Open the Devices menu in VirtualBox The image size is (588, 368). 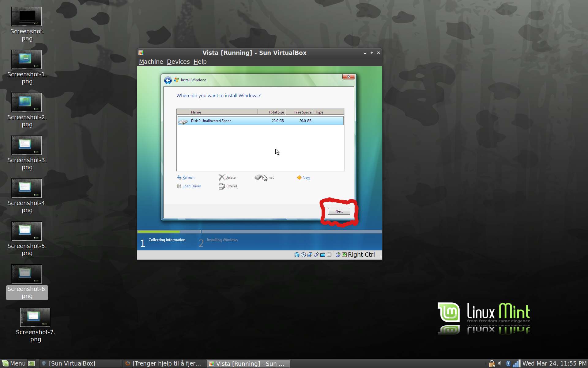pyautogui.click(x=178, y=62)
